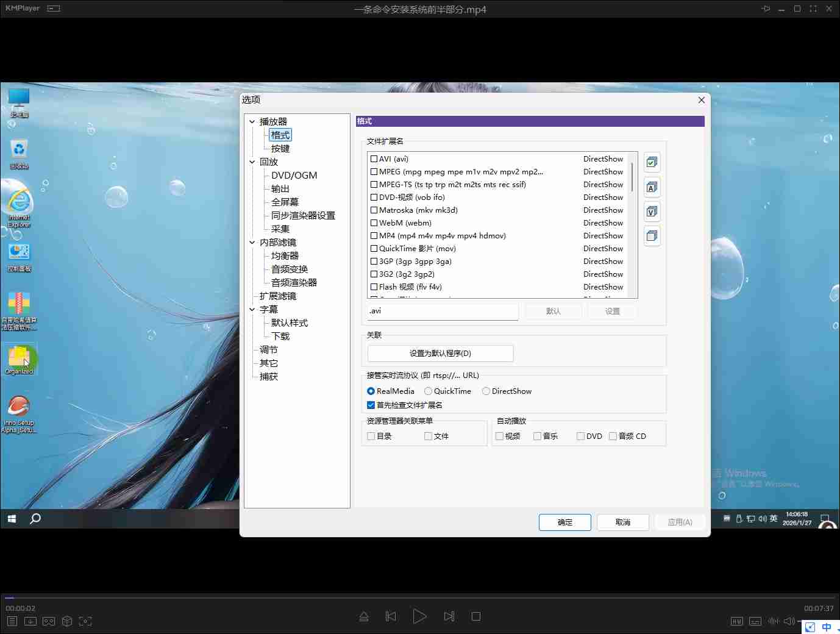Screen dimensions: 840x634
Task: Collapse the 字幕 settings section
Action: (x=252, y=309)
